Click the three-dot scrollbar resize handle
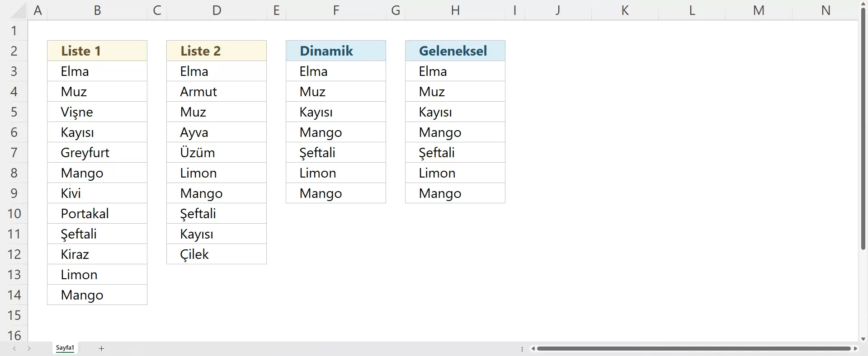 point(522,349)
